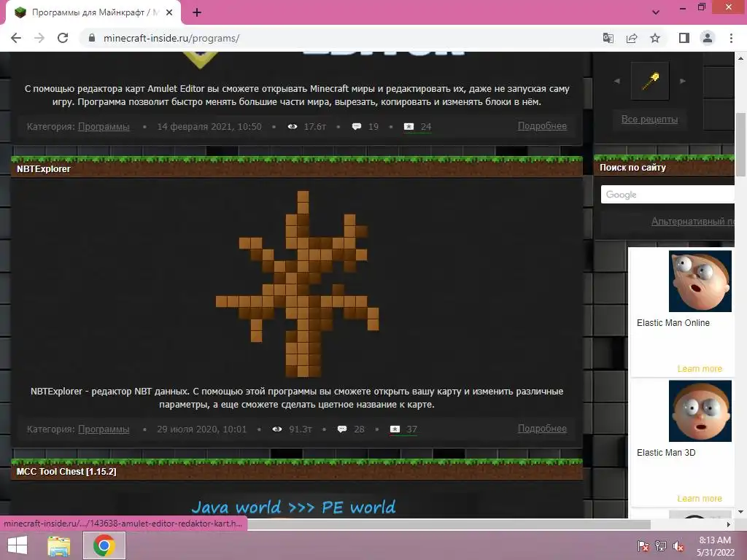Click the views eye icon at 17.6т
The image size is (747, 560).
coord(293,127)
